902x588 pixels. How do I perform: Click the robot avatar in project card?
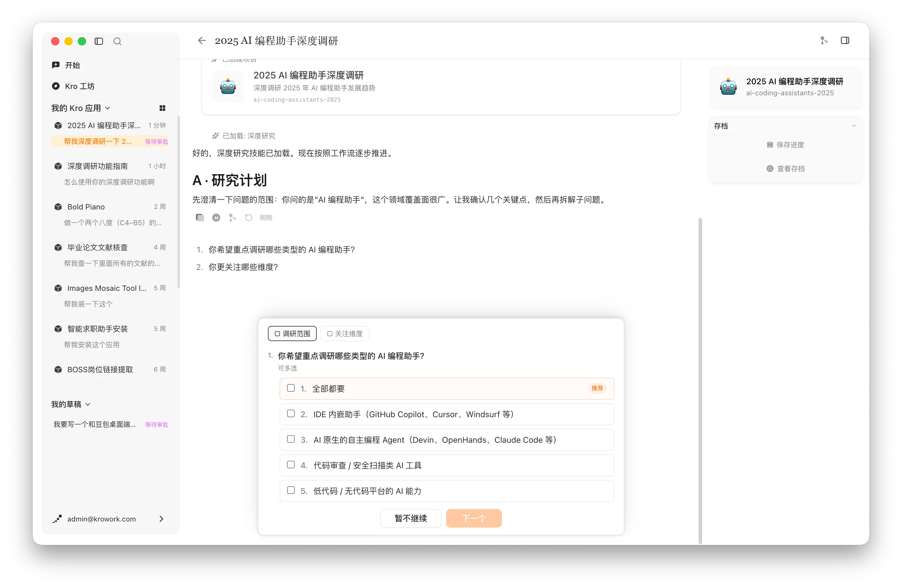(228, 86)
